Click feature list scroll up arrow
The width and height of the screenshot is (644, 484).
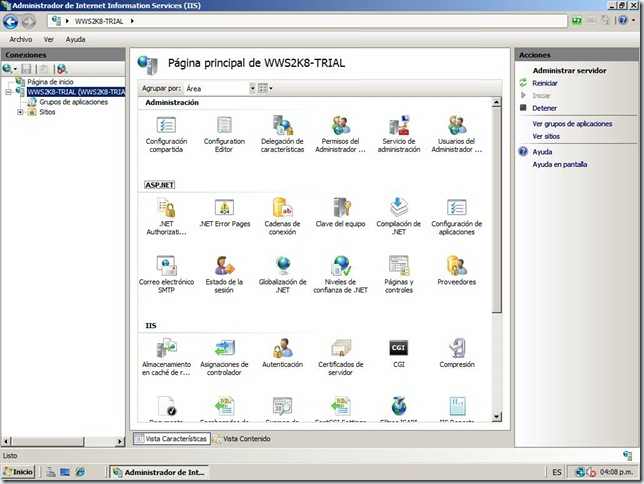coord(496,102)
